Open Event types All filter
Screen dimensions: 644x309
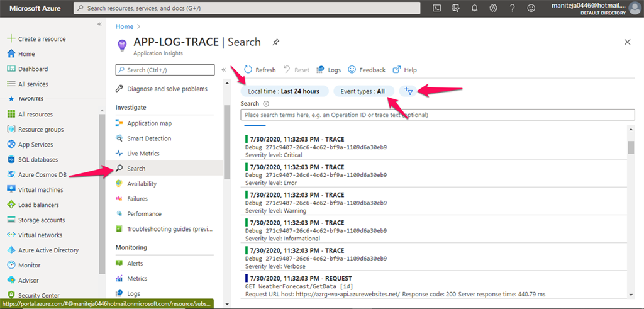coord(364,91)
